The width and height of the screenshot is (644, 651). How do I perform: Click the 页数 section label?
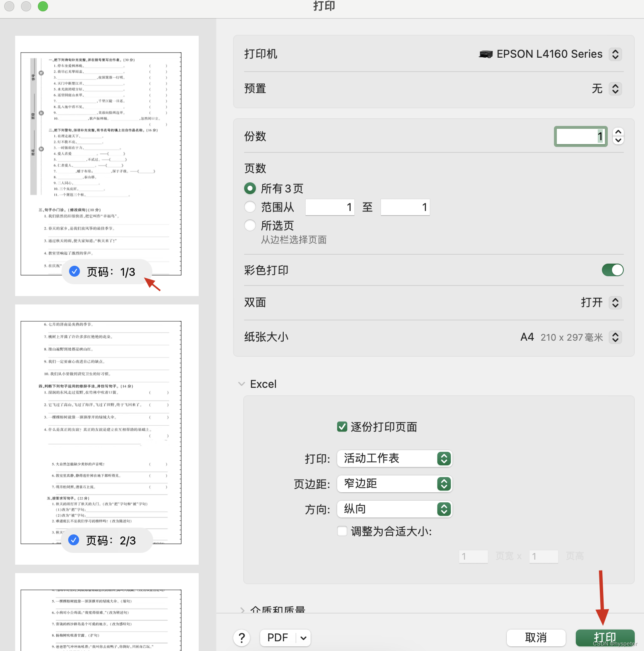255,168
